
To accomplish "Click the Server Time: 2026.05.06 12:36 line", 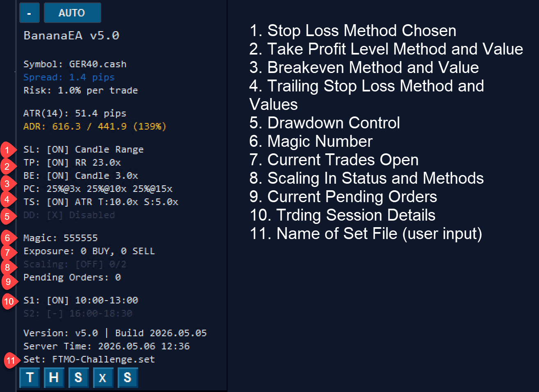I will click(107, 346).
